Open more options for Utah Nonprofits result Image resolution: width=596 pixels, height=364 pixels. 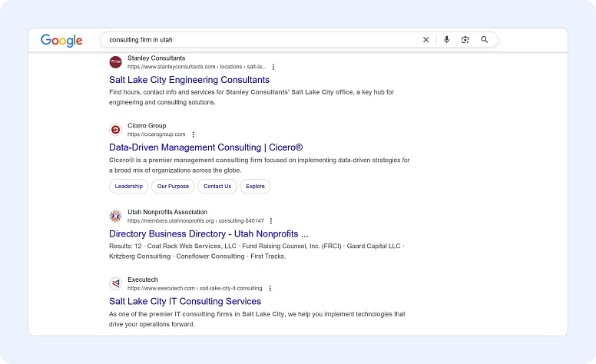tap(271, 220)
